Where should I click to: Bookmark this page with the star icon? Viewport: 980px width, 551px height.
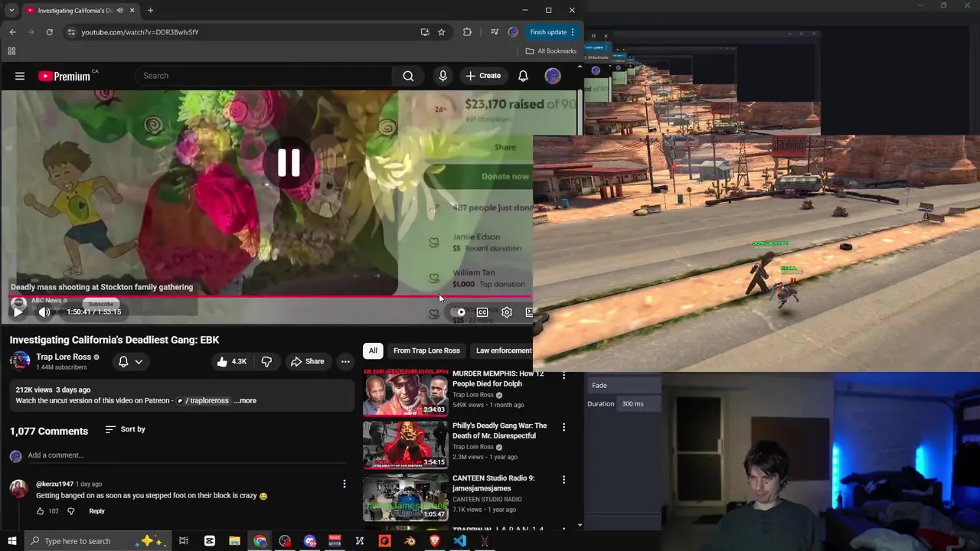pyautogui.click(x=442, y=32)
